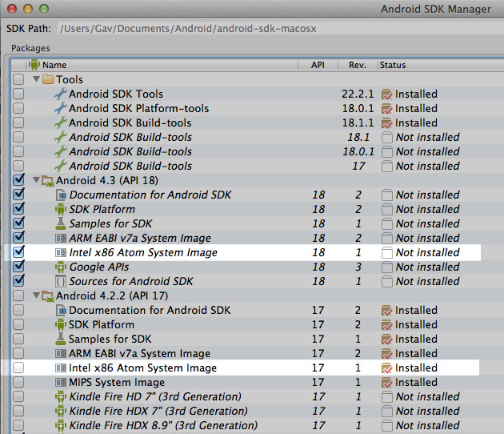This screenshot has height=434, width=504.
Task: Collapse the Tools group
Action: pyautogui.click(x=36, y=80)
